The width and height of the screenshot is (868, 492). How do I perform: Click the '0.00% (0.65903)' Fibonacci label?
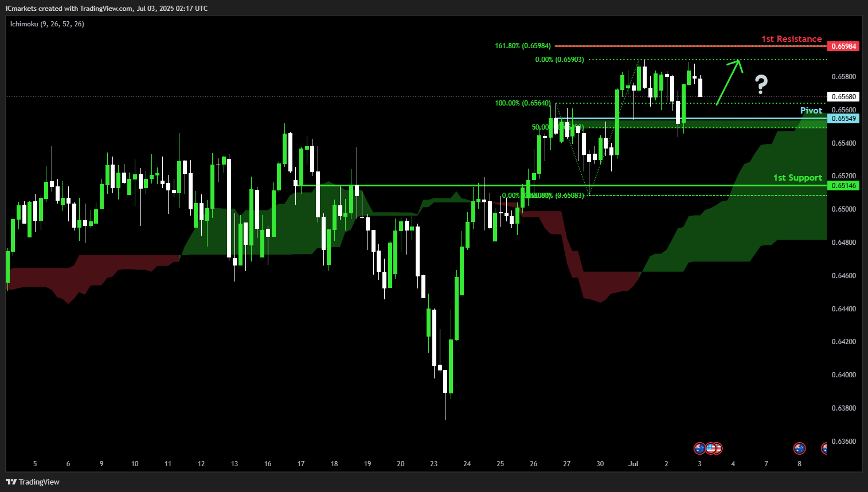point(560,60)
